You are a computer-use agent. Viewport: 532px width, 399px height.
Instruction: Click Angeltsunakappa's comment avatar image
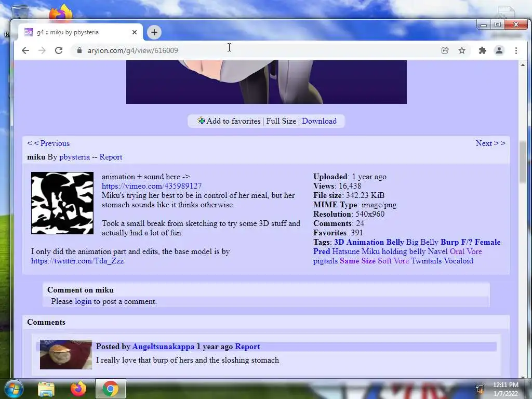(x=66, y=354)
